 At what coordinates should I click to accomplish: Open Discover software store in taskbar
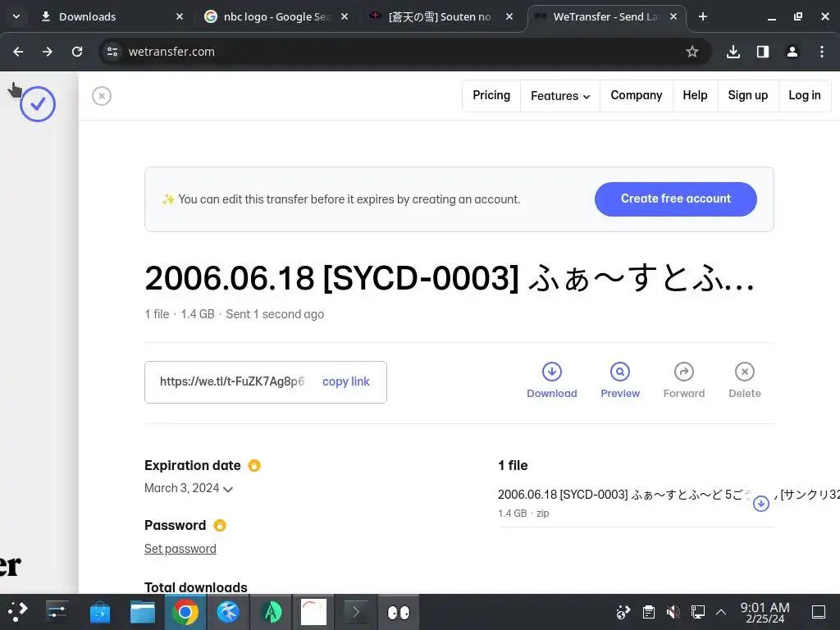[x=99, y=612]
